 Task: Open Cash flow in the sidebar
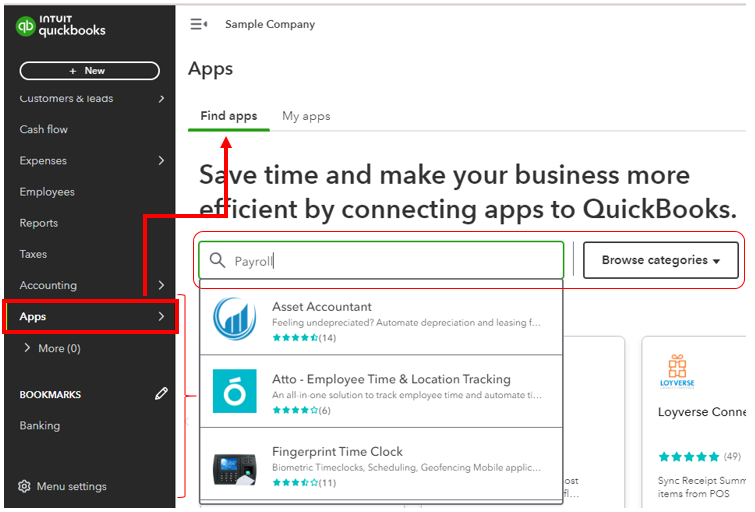pos(44,130)
